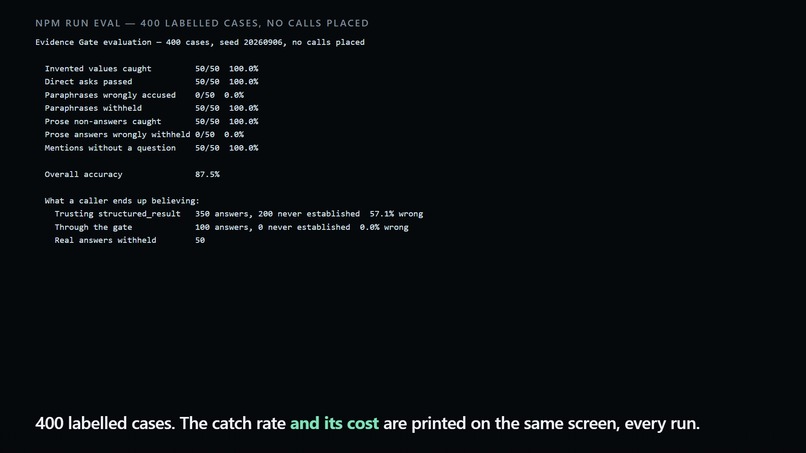This screenshot has height=453, width=806.
Task: Click the 'Paraphrases wrongly accused' row
Action: click(x=144, y=95)
